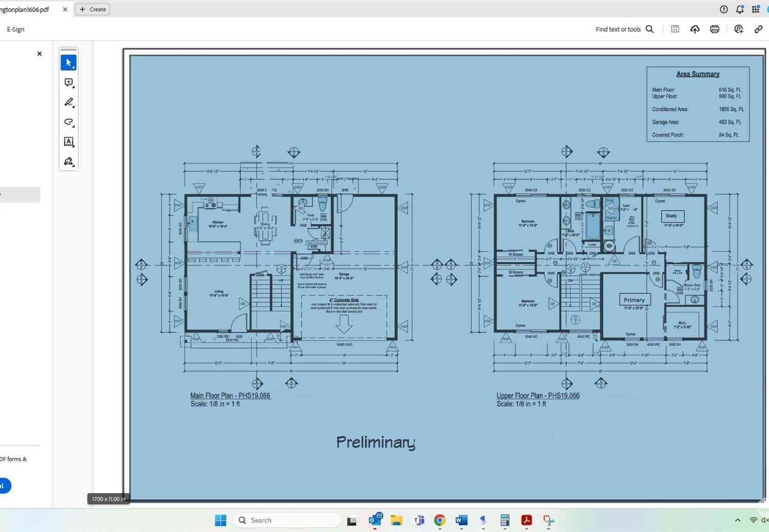Print the current PDF document
The image size is (769, 532).
(x=715, y=29)
